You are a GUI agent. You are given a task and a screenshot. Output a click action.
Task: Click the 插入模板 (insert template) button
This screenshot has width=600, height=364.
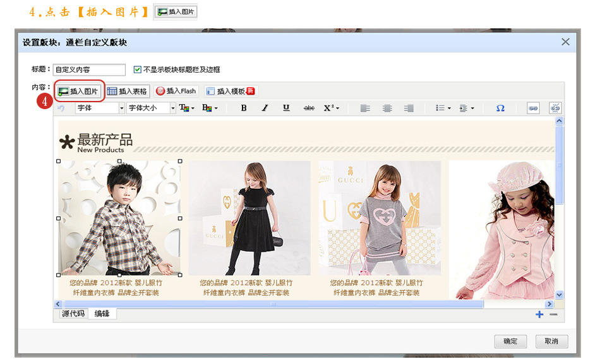pyautogui.click(x=230, y=91)
